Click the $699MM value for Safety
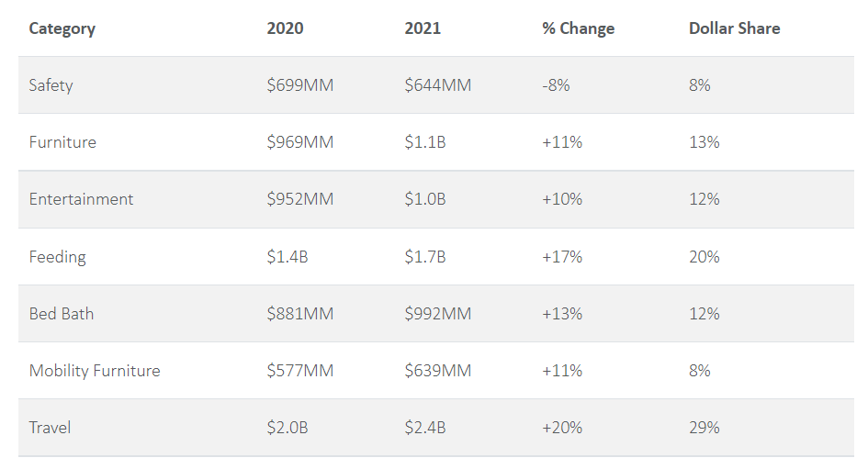Screen dimensions: 868x469 point(299,85)
